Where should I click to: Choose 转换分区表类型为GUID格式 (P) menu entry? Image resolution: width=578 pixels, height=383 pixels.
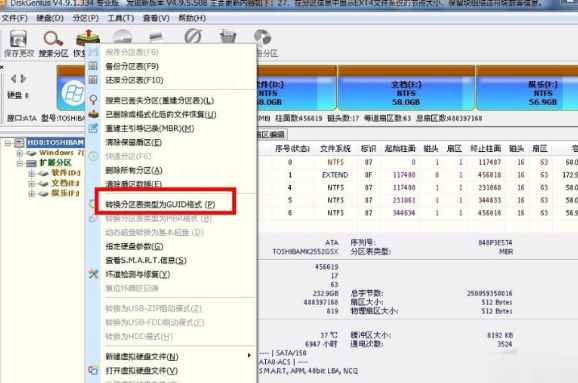[160, 204]
